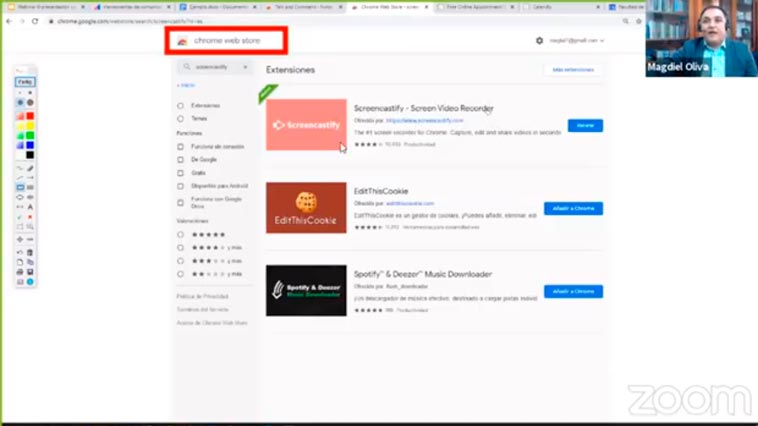Click the move cross-arrows icon in toolbar
Screen dimensions: 758x426
click(x=20, y=239)
